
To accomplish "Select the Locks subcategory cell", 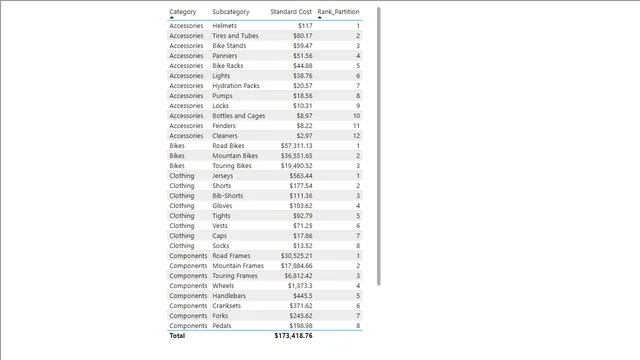I will coord(220,106).
